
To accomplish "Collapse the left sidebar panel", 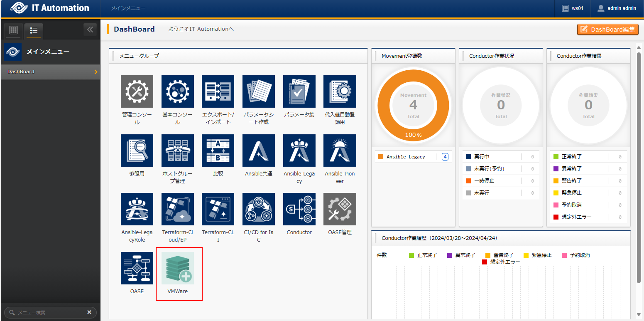I will pyautogui.click(x=90, y=30).
